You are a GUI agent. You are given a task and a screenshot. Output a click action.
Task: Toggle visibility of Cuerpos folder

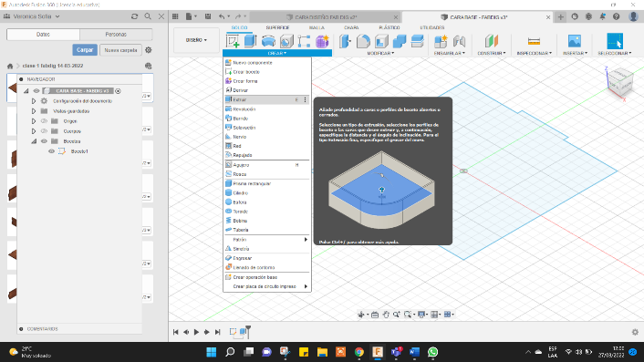[x=44, y=131]
